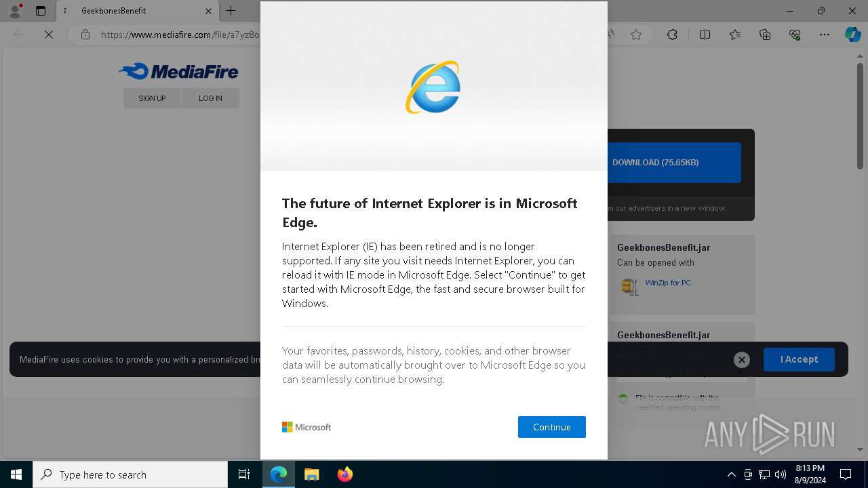Click the green compatibility check icon

(x=623, y=399)
